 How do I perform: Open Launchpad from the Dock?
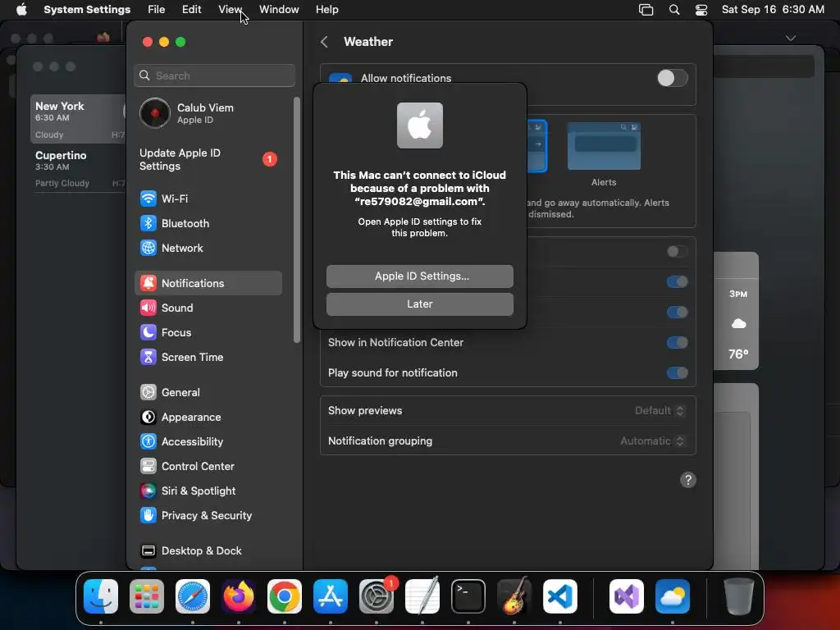point(147,596)
